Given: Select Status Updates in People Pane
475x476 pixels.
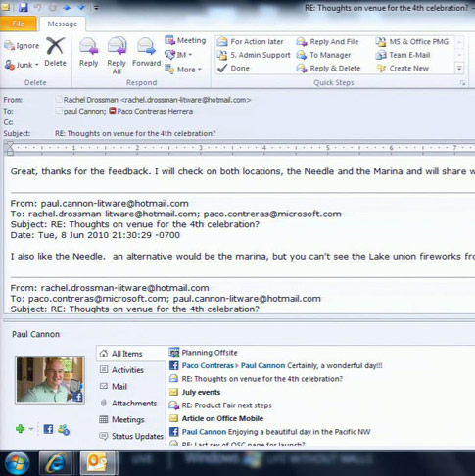Looking at the screenshot, I should pyautogui.click(x=131, y=436).
